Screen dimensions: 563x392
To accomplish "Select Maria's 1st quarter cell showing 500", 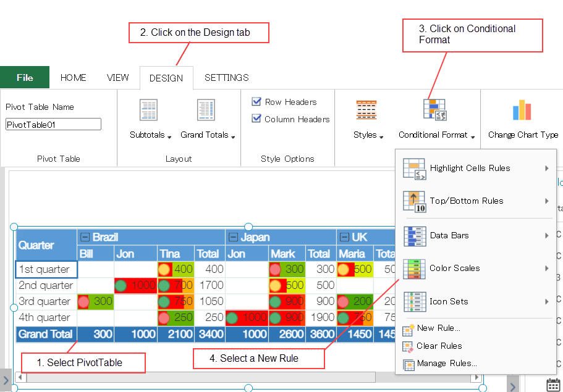I will pos(355,269).
